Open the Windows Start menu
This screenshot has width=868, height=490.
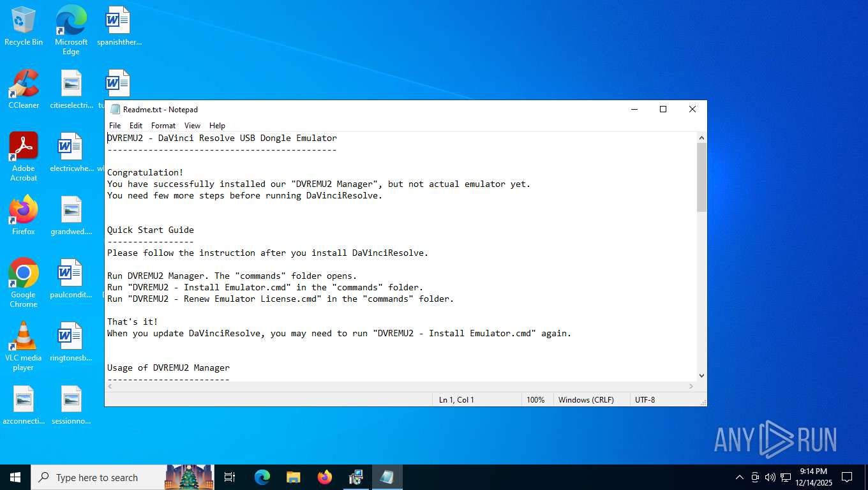click(15, 477)
